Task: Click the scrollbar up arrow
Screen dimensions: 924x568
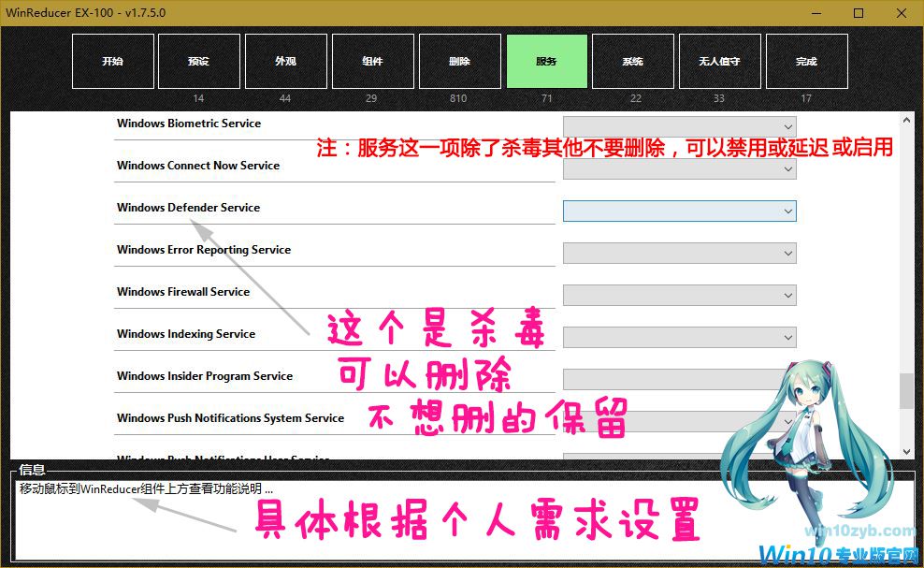Action: (x=906, y=120)
